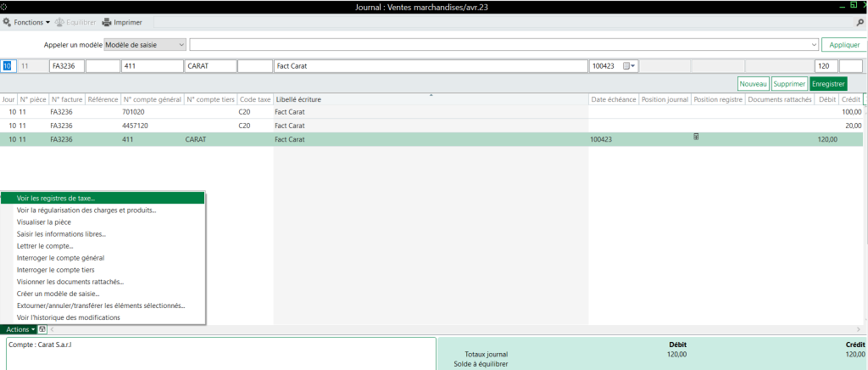Click the Fact Carat label input field
This screenshot has width=868, height=370.
click(x=431, y=65)
